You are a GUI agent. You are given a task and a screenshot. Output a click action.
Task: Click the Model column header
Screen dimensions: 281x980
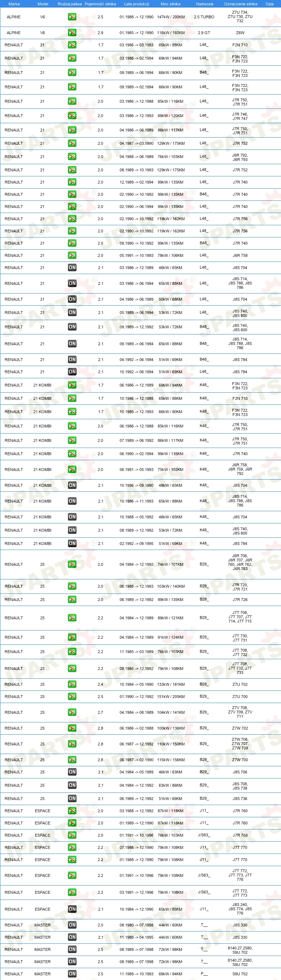pos(43,4)
